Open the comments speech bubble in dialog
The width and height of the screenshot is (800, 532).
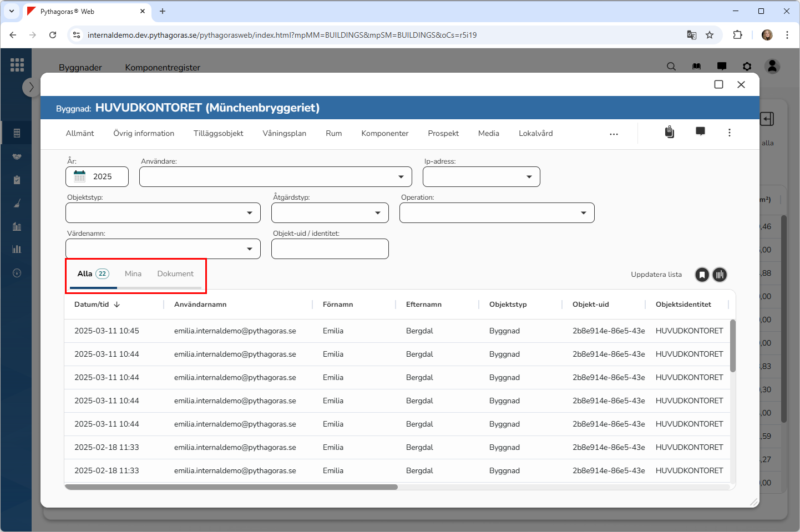pyautogui.click(x=700, y=131)
